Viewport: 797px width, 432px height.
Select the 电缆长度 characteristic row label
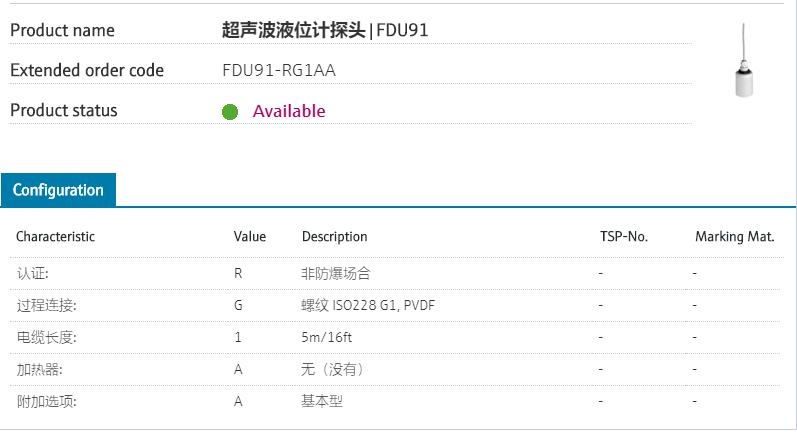46,337
